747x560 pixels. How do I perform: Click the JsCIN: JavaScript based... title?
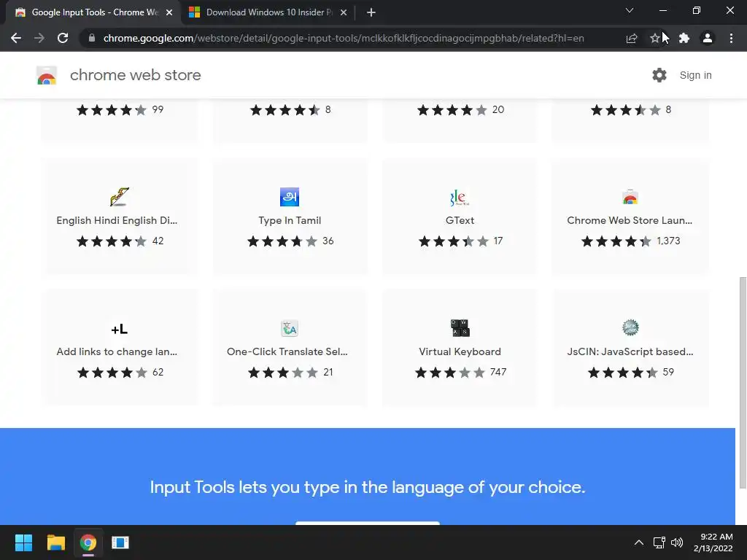(630, 351)
